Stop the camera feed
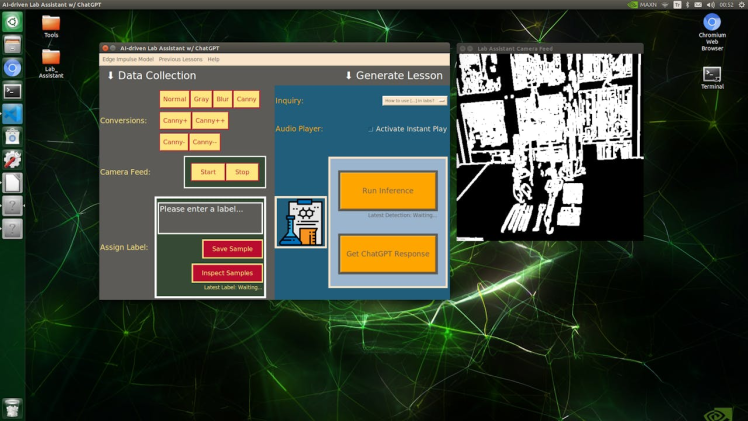Image resolution: width=748 pixels, height=421 pixels. click(242, 172)
